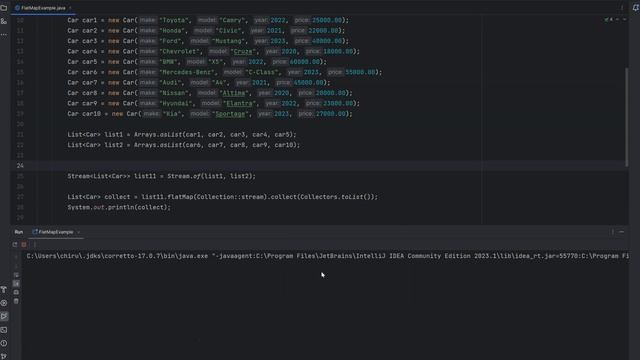Open the Services tool window icon
Viewport: 640px width, 360px height.
(x=4, y=303)
